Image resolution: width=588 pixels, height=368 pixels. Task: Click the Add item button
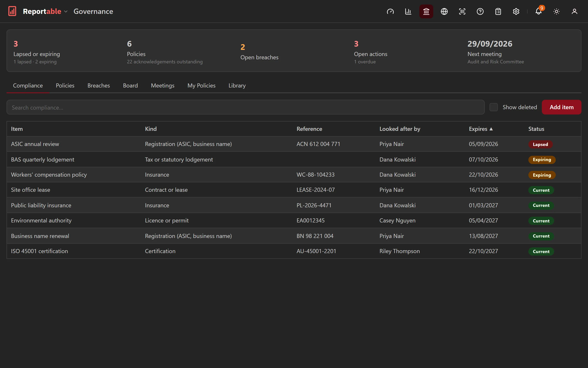coord(561,107)
